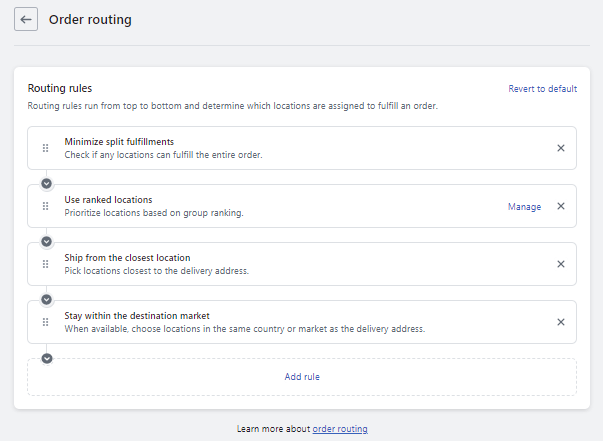Click drag handle for Use ranked locations
603x441 pixels.
coord(45,207)
